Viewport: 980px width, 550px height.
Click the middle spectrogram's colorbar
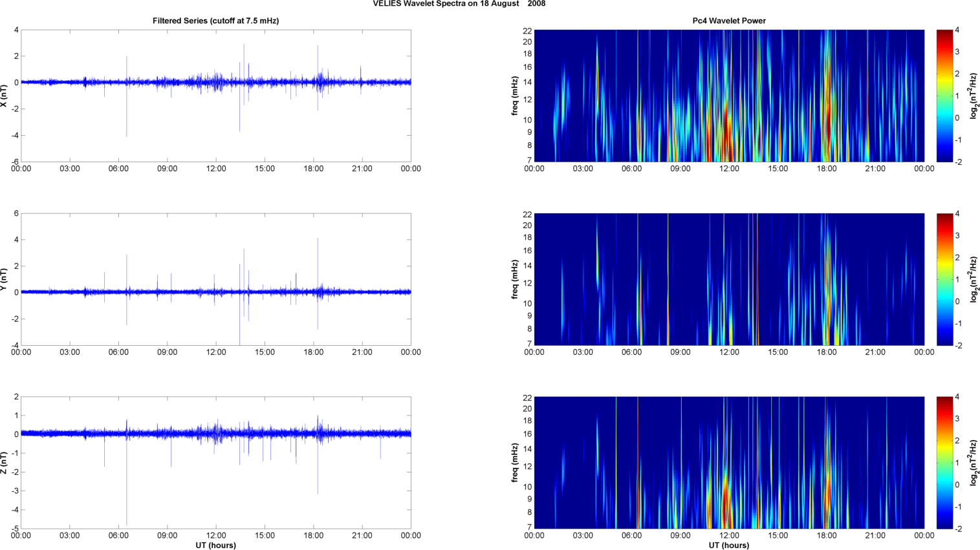click(944, 279)
